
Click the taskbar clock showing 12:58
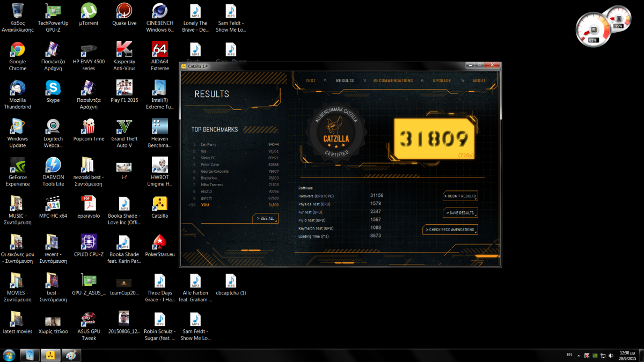click(x=627, y=355)
